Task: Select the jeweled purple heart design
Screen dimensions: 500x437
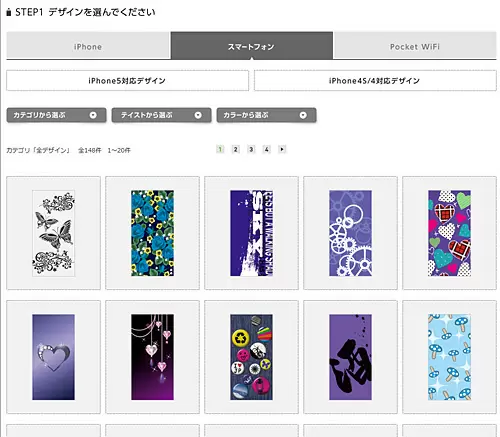Action: (x=53, y=357)
